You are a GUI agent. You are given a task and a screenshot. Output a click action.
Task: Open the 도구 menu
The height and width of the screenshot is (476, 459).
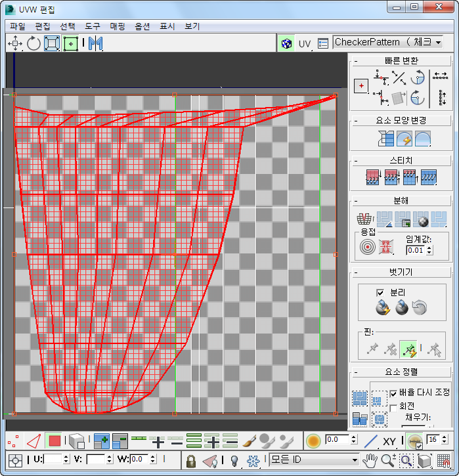point(93,26)
